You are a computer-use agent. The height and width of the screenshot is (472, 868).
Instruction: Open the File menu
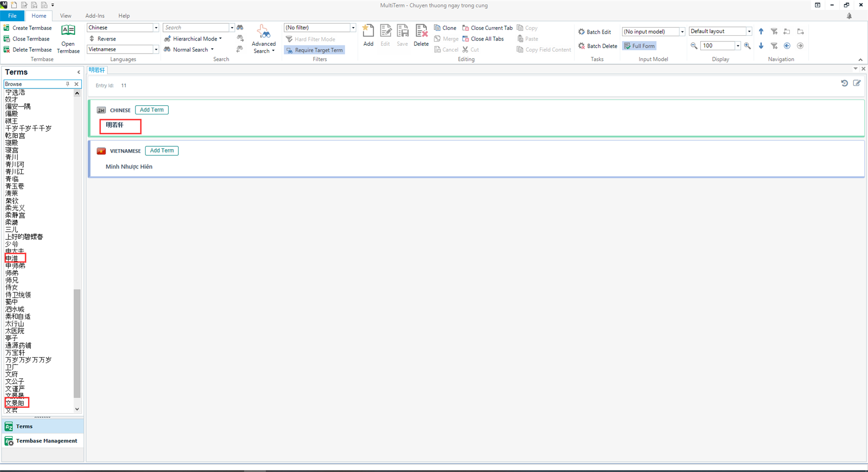pyautogui.click(x=13, y=16)
